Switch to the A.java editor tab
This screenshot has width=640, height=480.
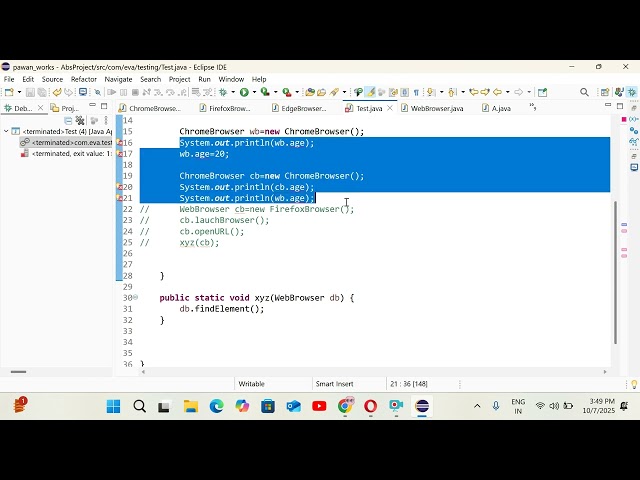pos(496,108)
